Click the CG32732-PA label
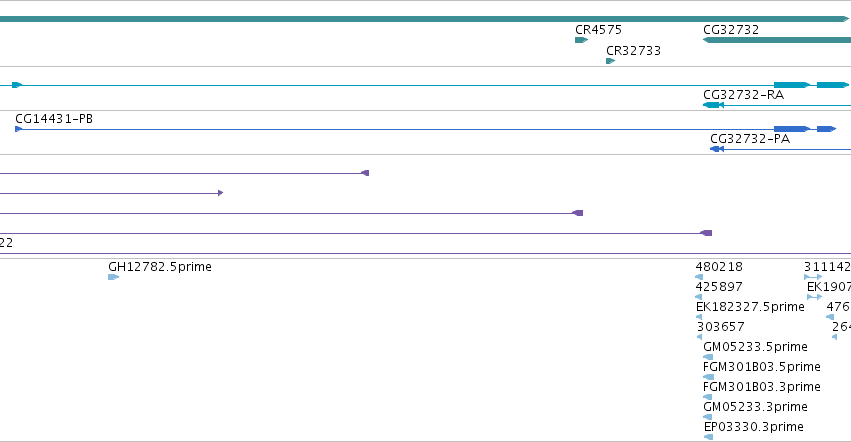The width and height of the screenshot is (851, 442). click(x=750, y=138)
